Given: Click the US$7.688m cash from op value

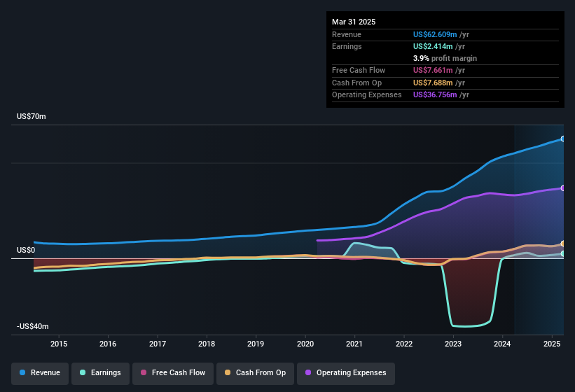Looking at the screenshot, I should pos(433,83).
